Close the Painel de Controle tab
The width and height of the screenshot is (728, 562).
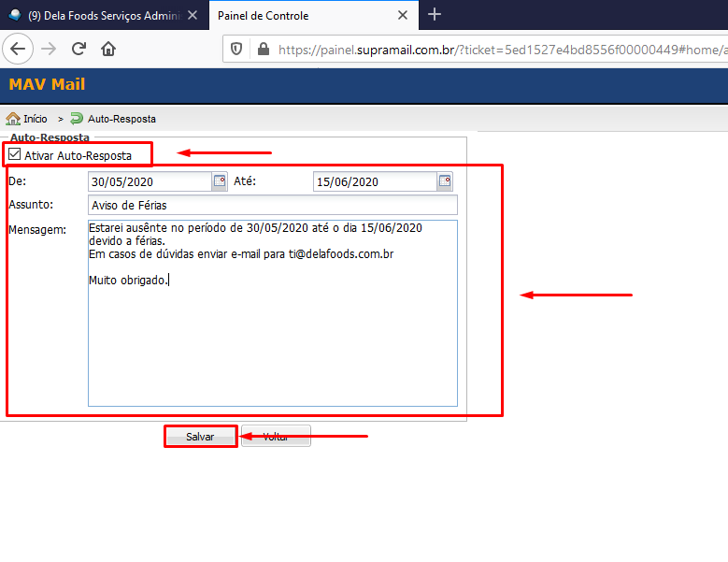403,16
